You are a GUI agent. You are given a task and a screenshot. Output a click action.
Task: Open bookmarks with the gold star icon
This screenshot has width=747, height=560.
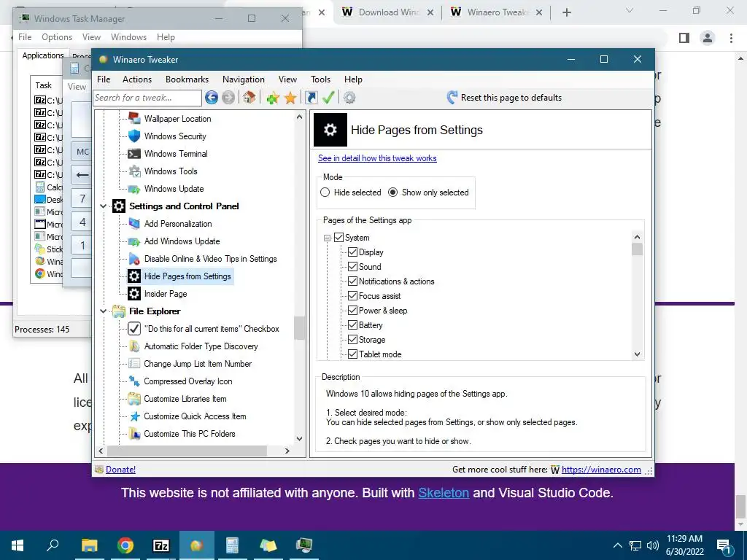[290, 98]
